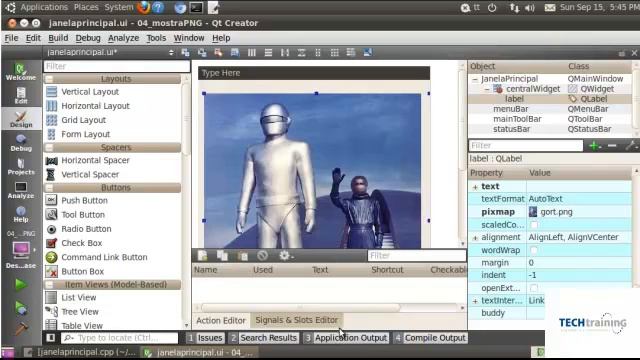The image size is (640, 360).
Task: Open the Build menu
Action: point(58,38)
